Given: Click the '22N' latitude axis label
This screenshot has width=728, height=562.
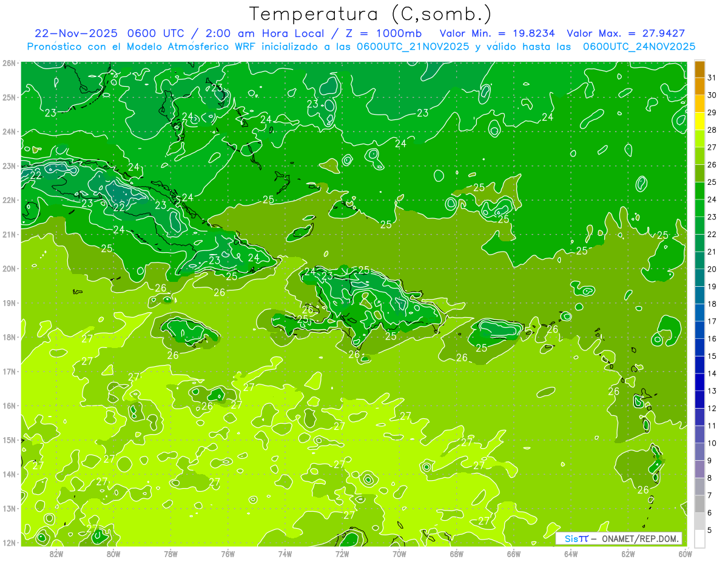Looking at the screenshot, I should pyautogui.click(x=10, y=201).
